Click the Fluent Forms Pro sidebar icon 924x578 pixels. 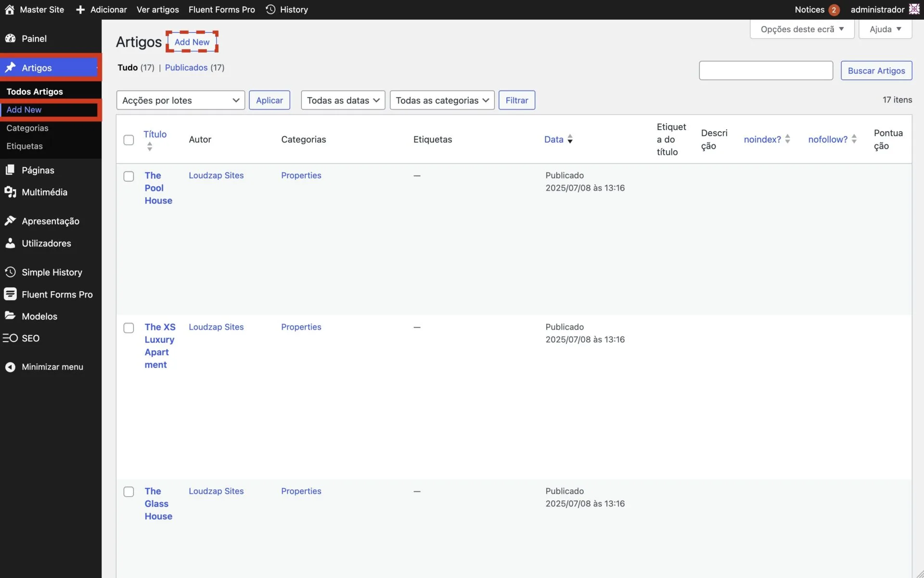point(10,294)
